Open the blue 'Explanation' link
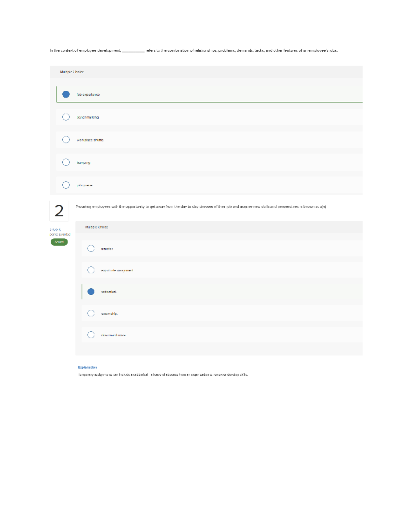Screen dimensions: 411x532 [87, 367]
